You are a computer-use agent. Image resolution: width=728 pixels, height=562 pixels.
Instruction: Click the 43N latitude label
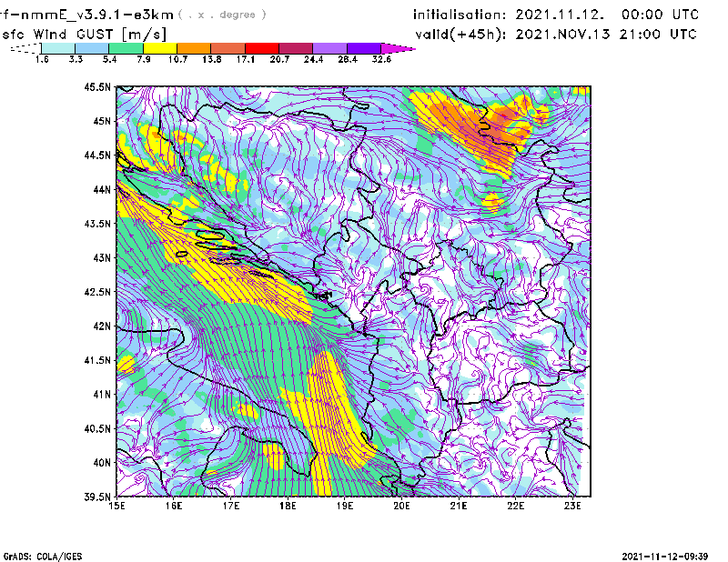pyautogui.click(x=102, y=257)
